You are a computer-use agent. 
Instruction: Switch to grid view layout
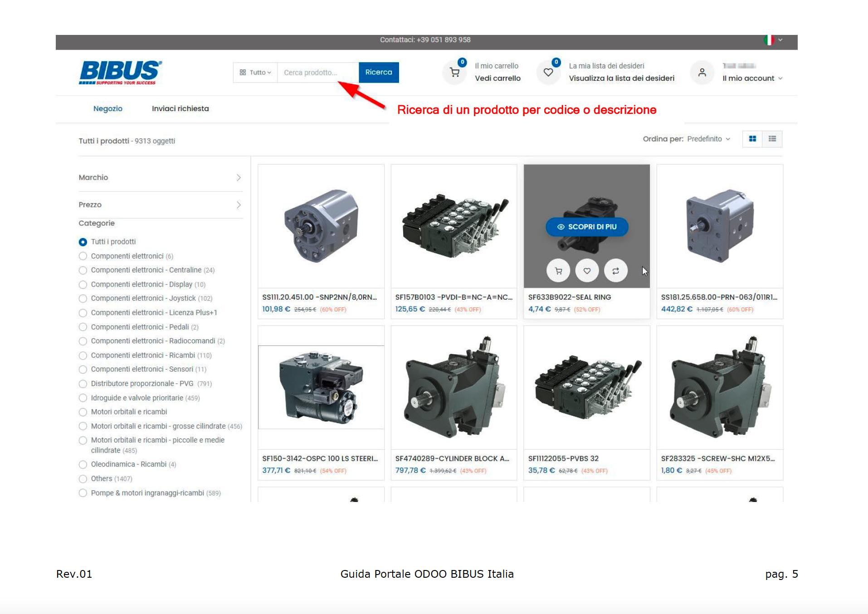click(752, 139)
